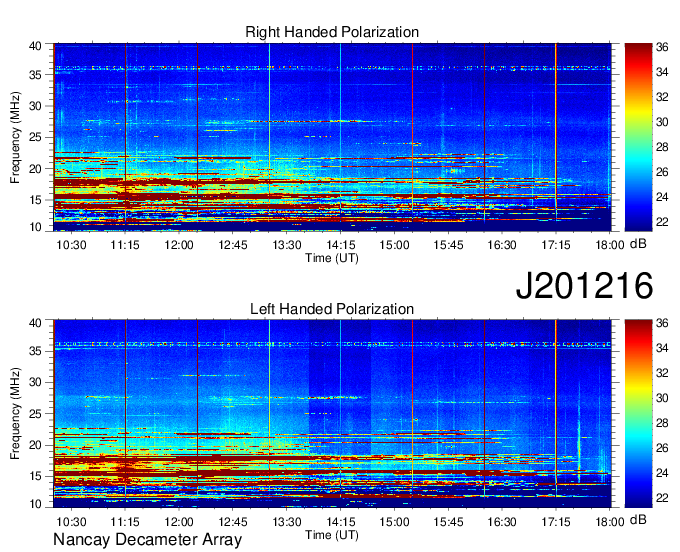Click the 28 value on bottom colorbar
This screenshot has width=680, height=552.
(662, 424)
